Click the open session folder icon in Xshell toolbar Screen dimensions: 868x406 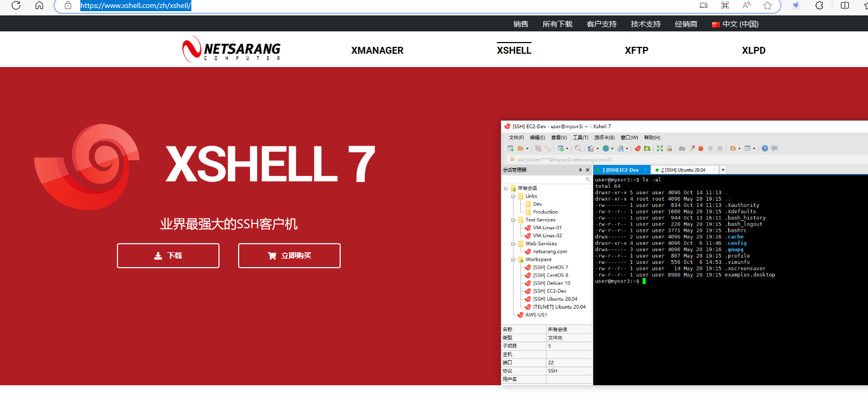(x=521, y=148)
